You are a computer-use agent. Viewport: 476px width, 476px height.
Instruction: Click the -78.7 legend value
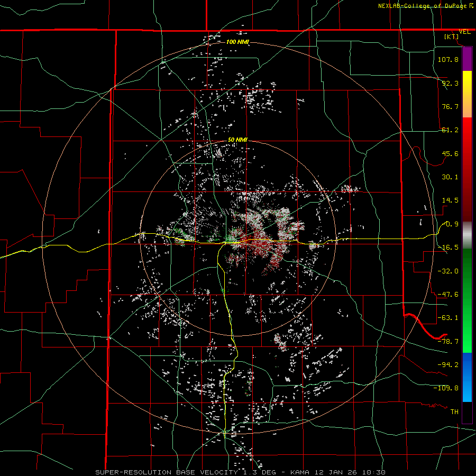click(x=448, y=342)
